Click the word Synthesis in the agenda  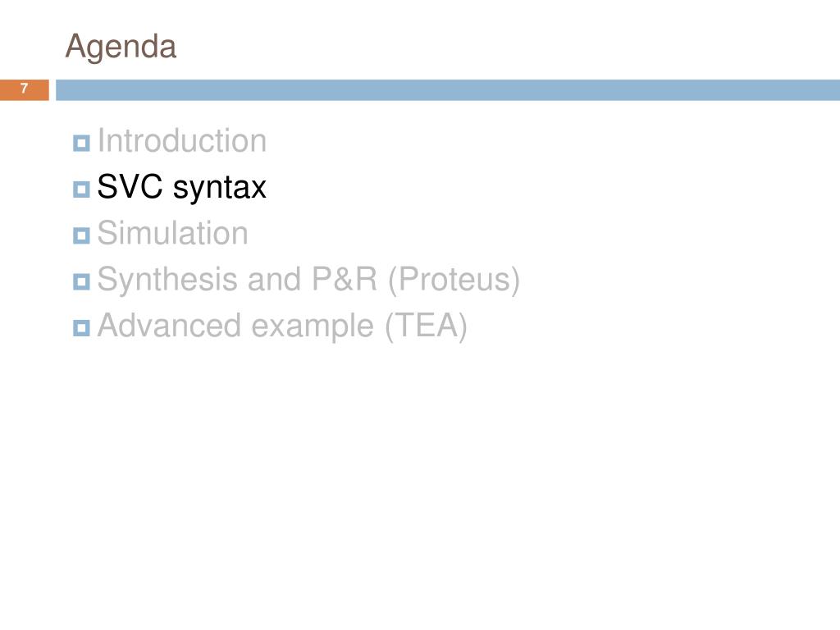tap(169, 280)
